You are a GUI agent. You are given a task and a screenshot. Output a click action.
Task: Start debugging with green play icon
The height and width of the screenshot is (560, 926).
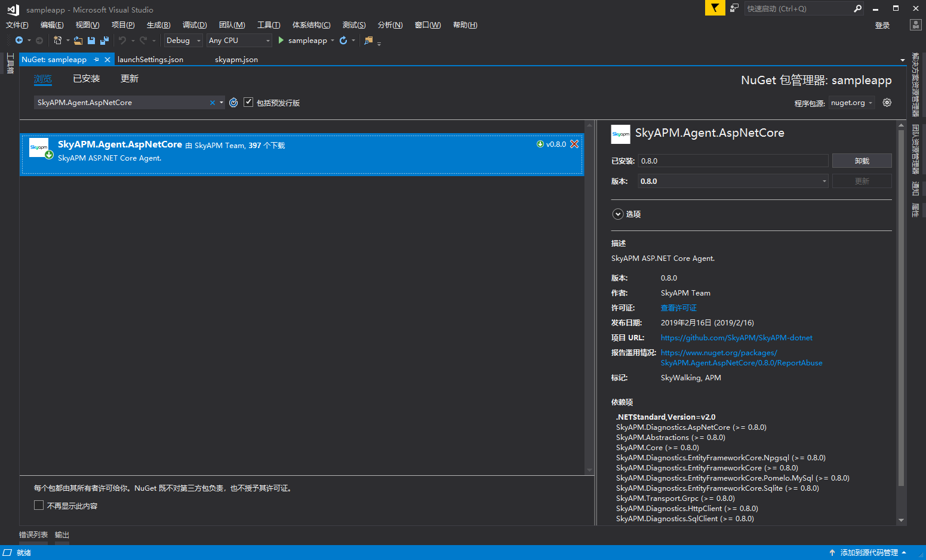coord(281,40)
